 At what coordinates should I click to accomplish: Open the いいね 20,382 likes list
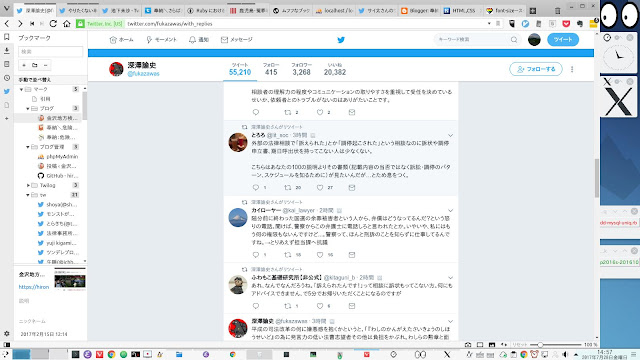click(335, 69)
